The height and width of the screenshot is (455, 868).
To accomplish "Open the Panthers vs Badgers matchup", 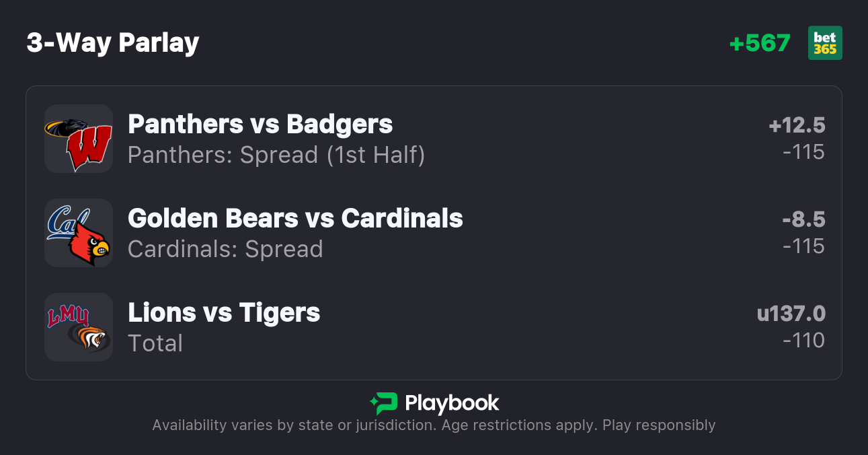I will pyautogui.click(x=260, y=125).
